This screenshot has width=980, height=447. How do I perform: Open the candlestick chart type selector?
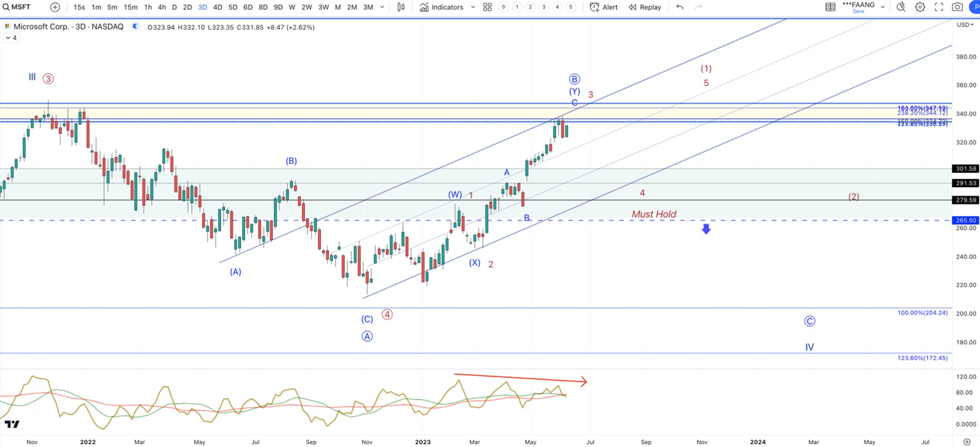pos(401,7)
